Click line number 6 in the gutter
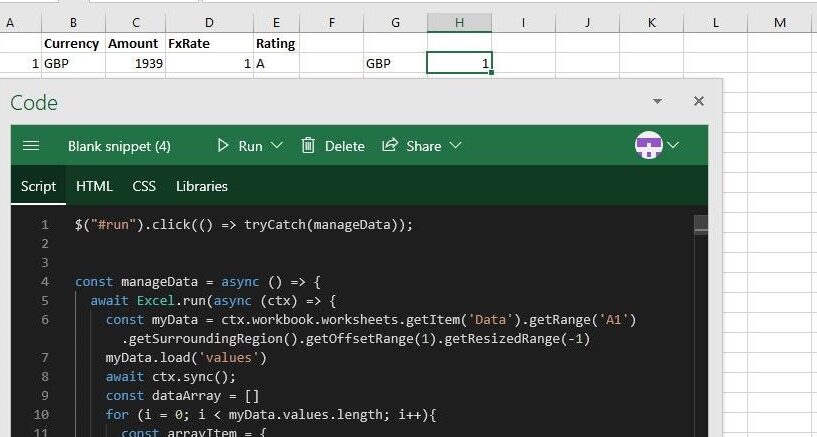 (45, 319)
